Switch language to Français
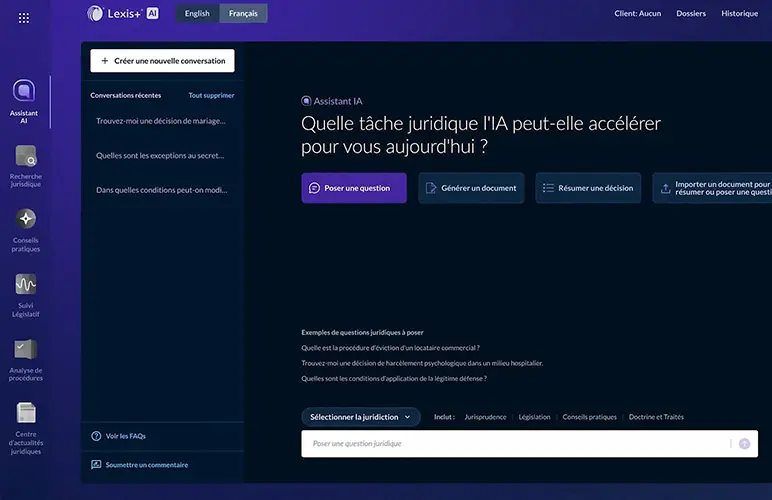Screen dimensions: 772x500 click(x=243, y=14)
